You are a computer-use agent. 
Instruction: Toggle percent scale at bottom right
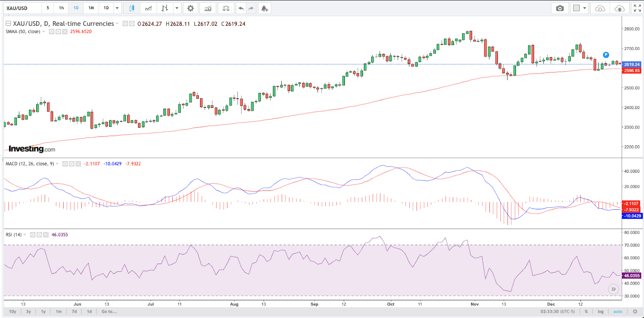(x=586, y=312)
